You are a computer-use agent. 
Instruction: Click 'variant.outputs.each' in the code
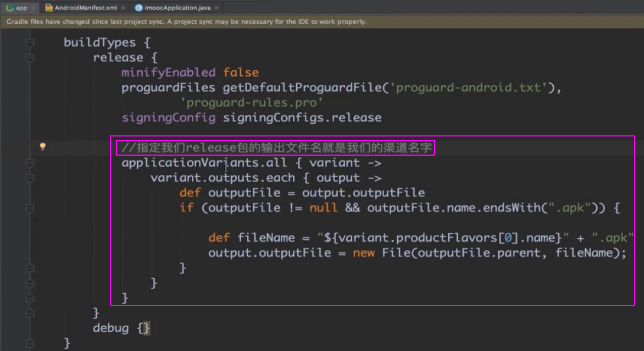[x=223, y=178]
